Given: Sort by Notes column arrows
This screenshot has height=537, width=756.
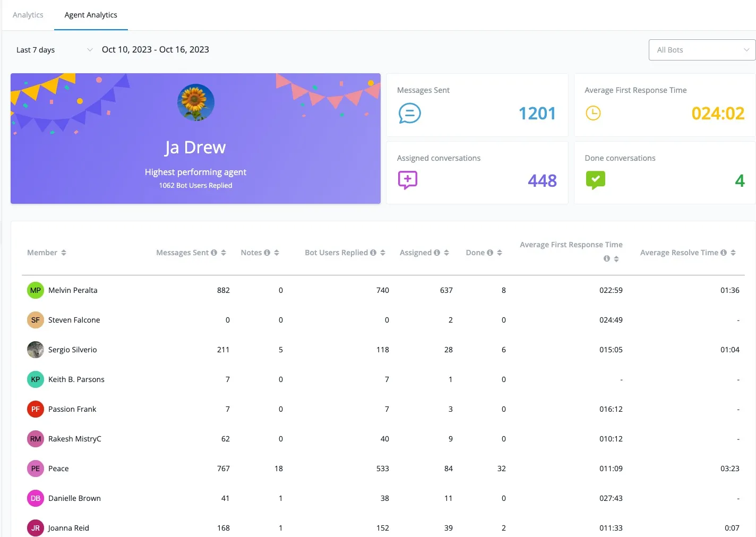Looking at the screenshot, I should pyautogui.click(x=277, y=253).
